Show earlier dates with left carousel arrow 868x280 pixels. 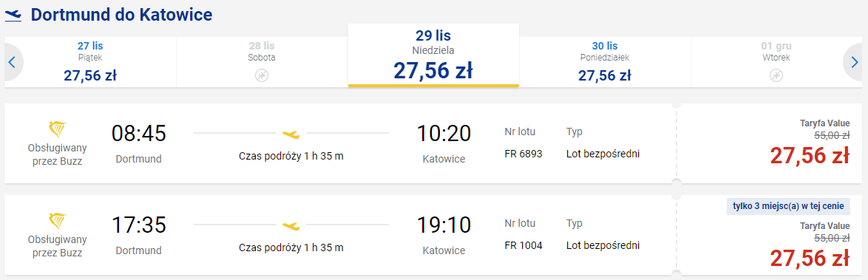click(x=12, y=63)
